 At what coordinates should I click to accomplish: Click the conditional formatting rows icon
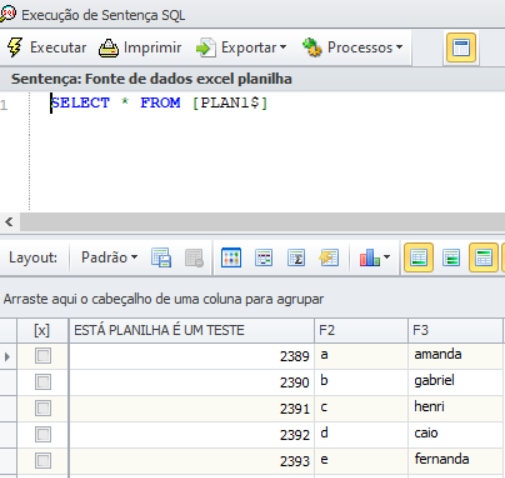[264, 258]
